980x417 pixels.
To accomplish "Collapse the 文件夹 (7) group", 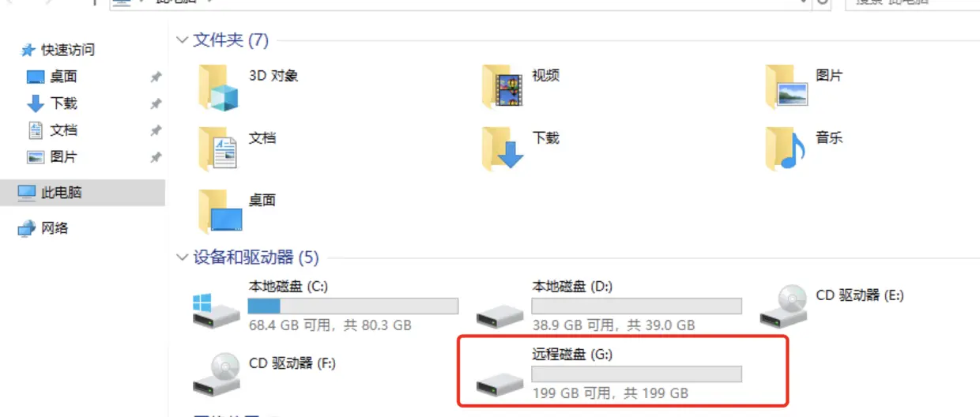I will coord(183,39).
